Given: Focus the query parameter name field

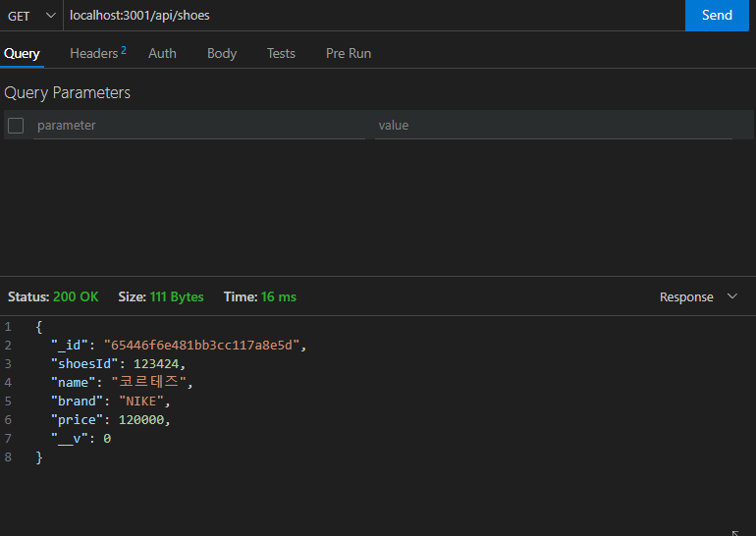Looking at the screenshot, I should point(198,126).
